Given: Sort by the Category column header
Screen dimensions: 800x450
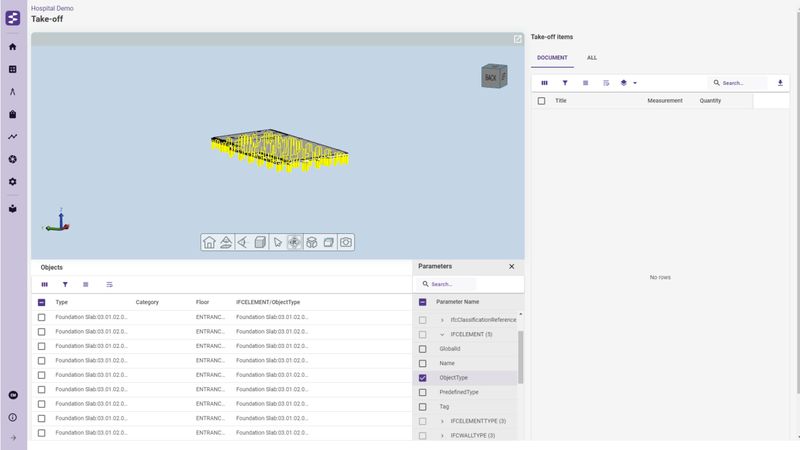Looking at the screenshot, I should tap(147, 302).
